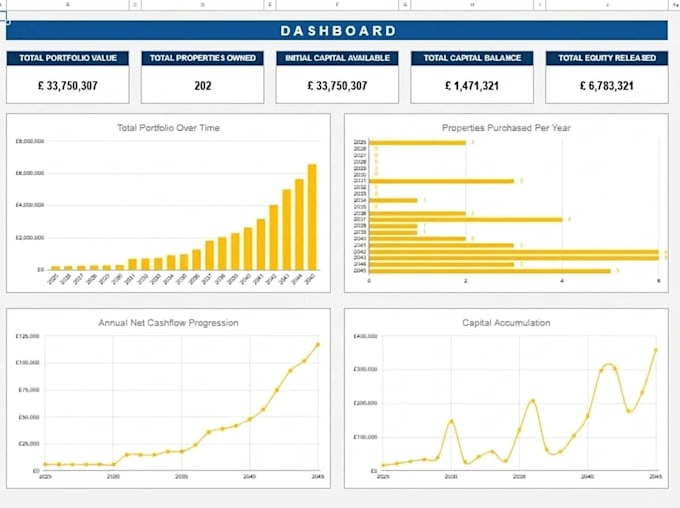The height and width of the screenshot is (508, 680).
Task: Select column F header
Action: point(337,5)
